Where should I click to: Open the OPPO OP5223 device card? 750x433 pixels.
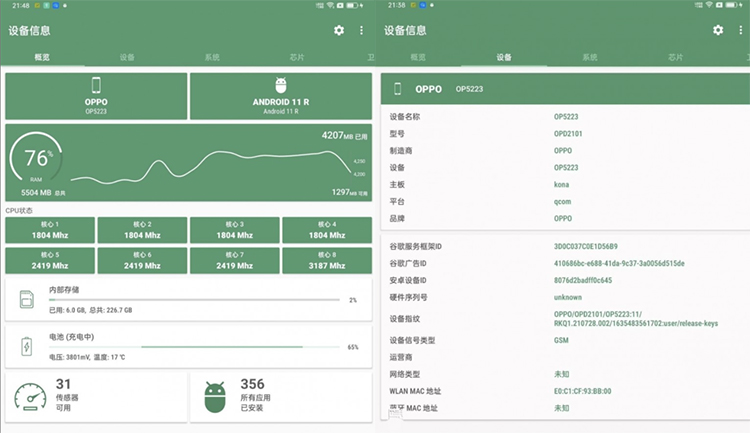pyautogui.click(x=96, y=96)
